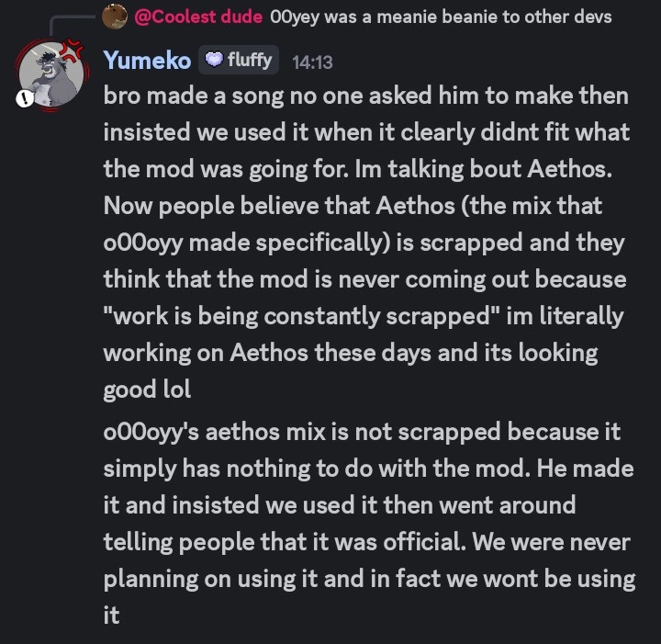Click the purple heart icon in fluffy tag
Screen dimensions: 661x644
tap(213, 61)
